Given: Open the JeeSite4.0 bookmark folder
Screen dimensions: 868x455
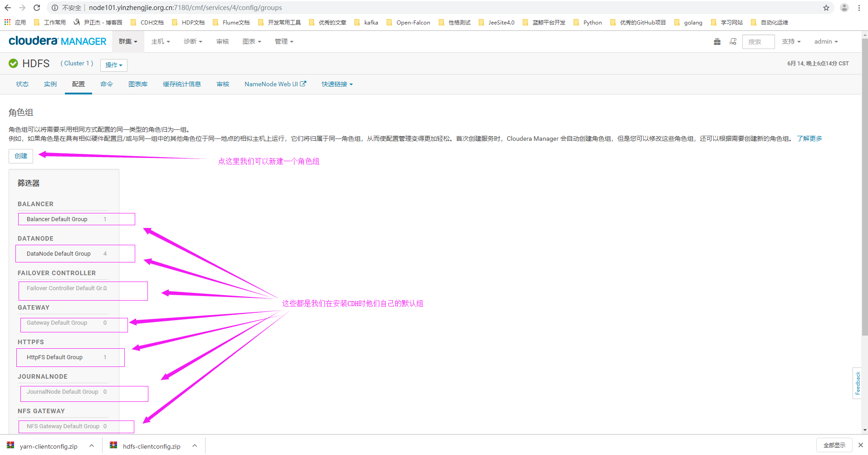Looking at the screenshot, I should (x=496, y=22).
